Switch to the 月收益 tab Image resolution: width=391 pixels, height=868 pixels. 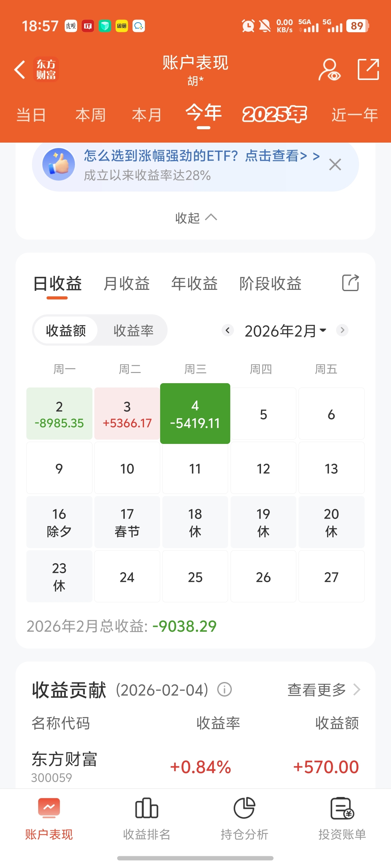[x=127, y=283]
